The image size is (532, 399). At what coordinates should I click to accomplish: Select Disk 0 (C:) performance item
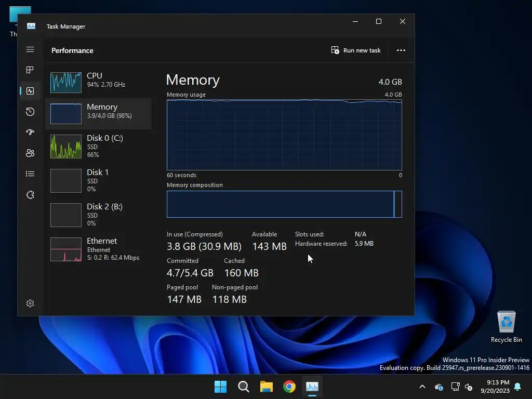click(98, 146)
